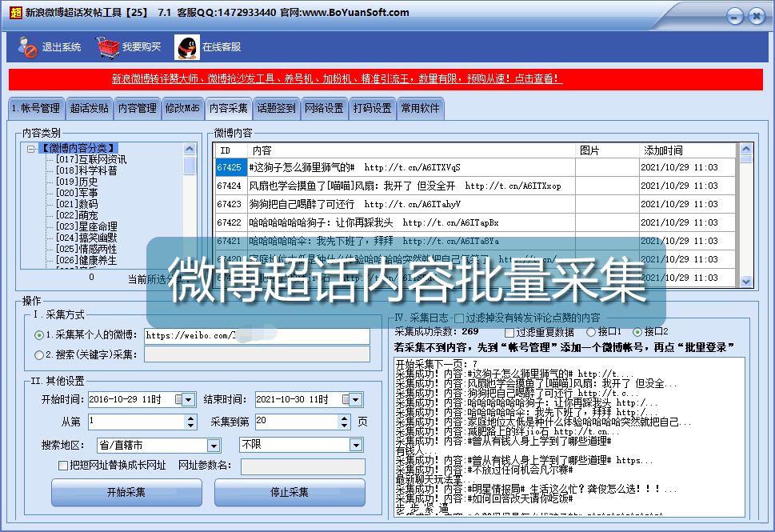The image size is (775, 532).
Task: Click the keyword search input field
Action: (x=257, y=354)
